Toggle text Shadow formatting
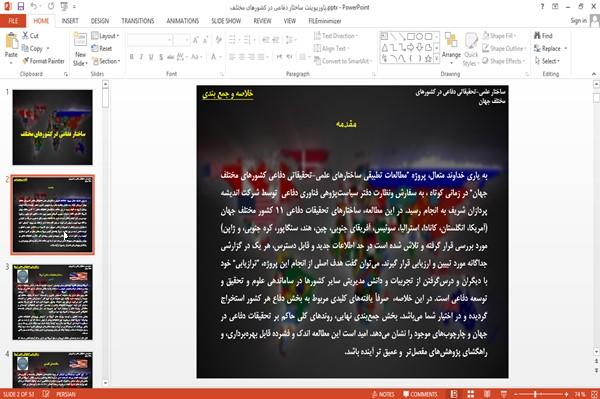 (161, 57)
